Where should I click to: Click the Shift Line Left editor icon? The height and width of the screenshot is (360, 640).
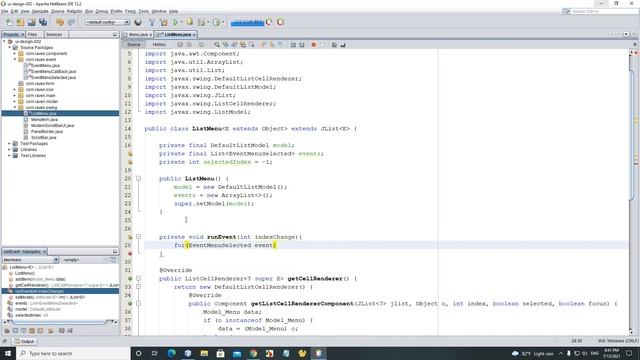(x=293, y=45)
